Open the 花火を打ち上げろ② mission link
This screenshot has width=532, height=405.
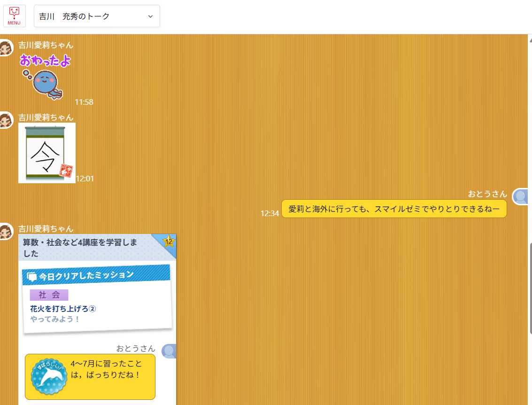pyautogui.click(x=63, y=309)
